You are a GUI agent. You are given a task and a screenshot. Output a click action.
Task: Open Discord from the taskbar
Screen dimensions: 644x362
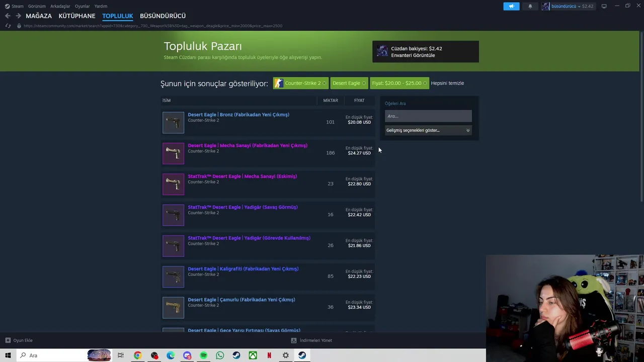click(187, 355)
